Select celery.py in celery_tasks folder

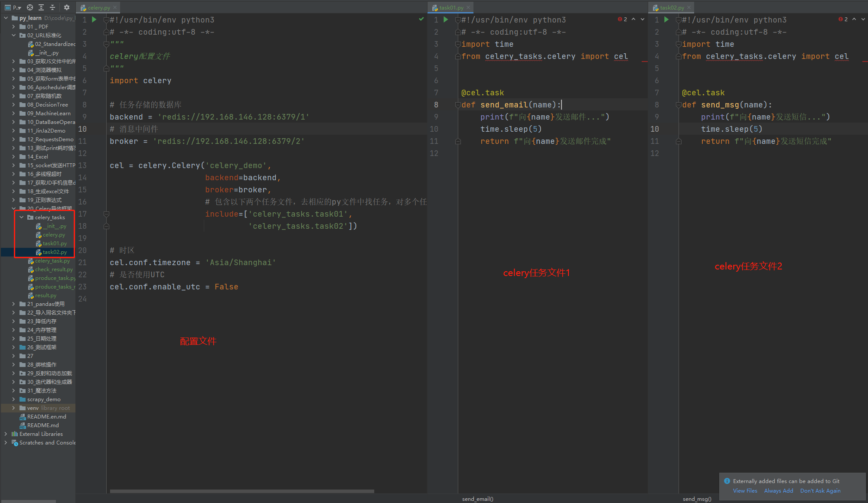(54, 234)
